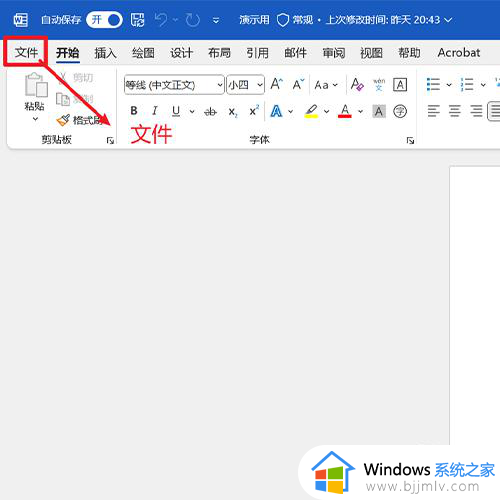Open the 文件 (File) menu tab
This screenshot has width=500, height=500.
pyautogui.click(x=26, y=53)
